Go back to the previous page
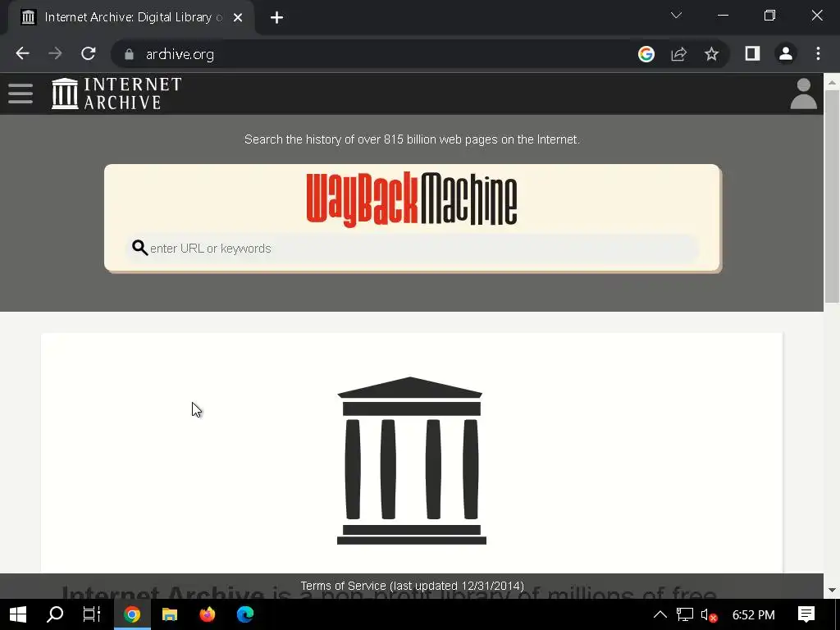Screen dimensions: 840x630 (22, 53)
